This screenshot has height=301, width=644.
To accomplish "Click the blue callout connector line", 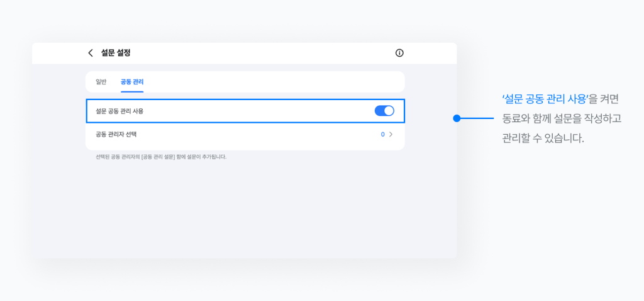I will click(x=477, y=118).
